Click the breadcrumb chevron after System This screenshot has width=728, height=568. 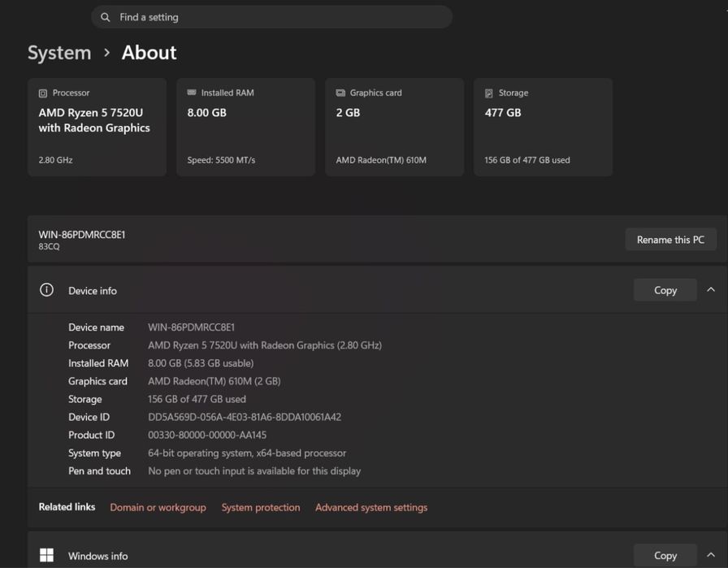pyautogui.click(x=106, y=53)
